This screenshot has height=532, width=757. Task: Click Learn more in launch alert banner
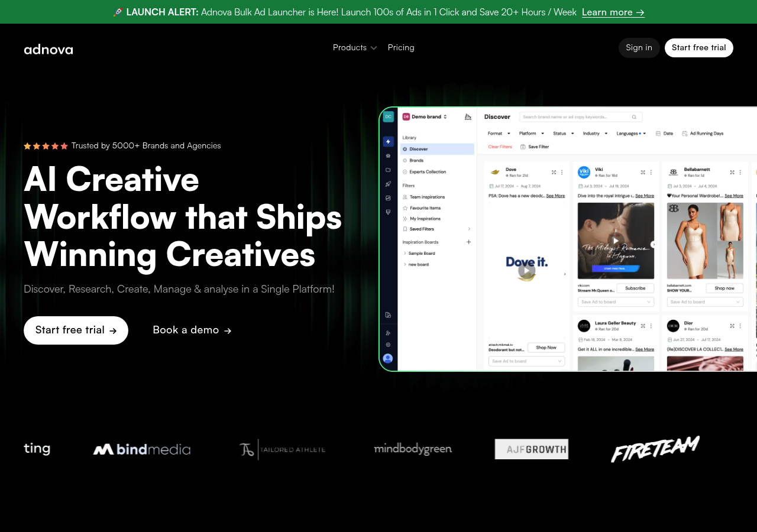point(613,12)
